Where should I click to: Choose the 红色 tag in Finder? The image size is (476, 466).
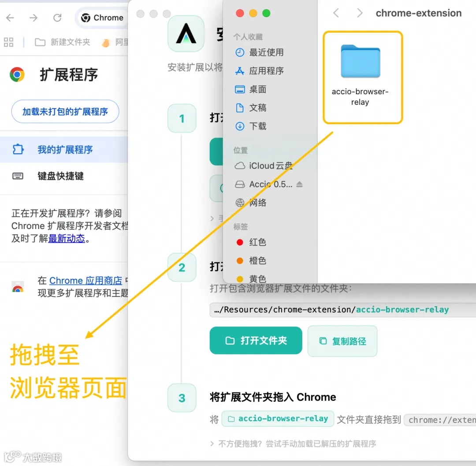(x=251, y=242)
